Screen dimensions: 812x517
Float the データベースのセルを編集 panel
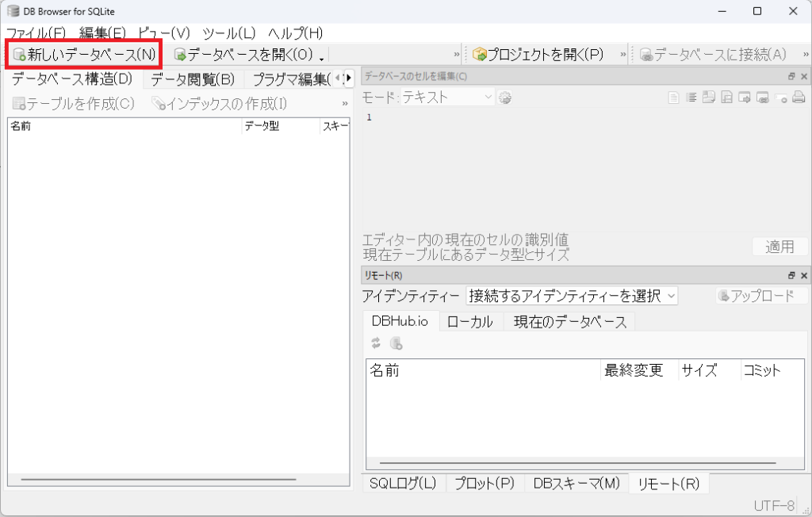pos(791,76)
